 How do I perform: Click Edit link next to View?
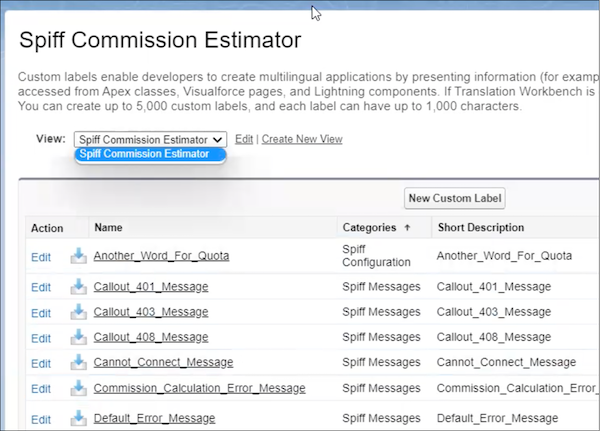(244, 139)
